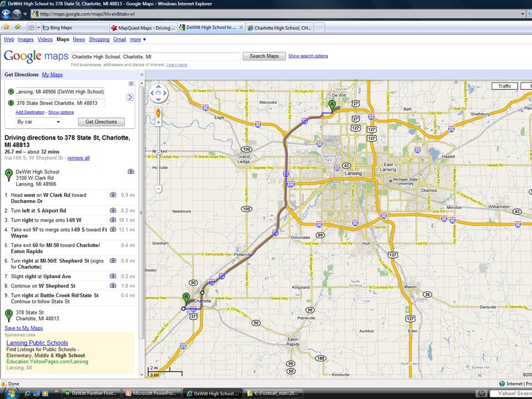This screenshot has height=399, width=532.
Task: Zoom out with the map minus button
Action: (158, 188)
